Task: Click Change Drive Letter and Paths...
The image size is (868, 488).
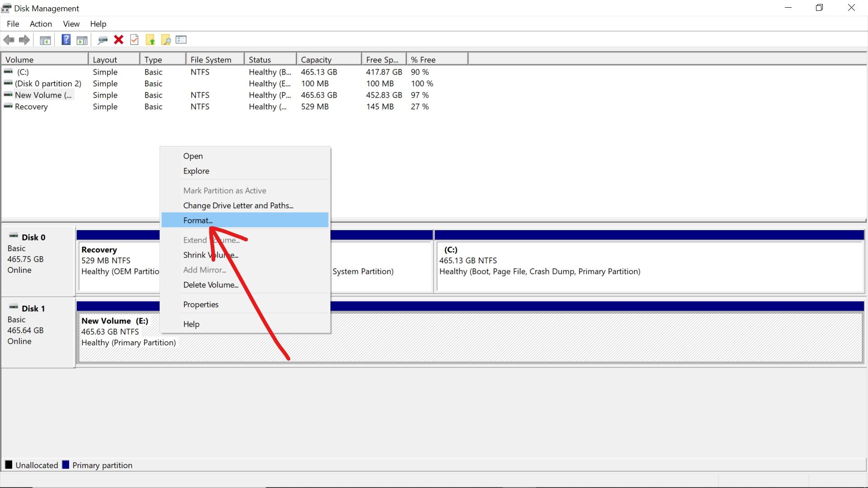Action: (x=238, y=206)
